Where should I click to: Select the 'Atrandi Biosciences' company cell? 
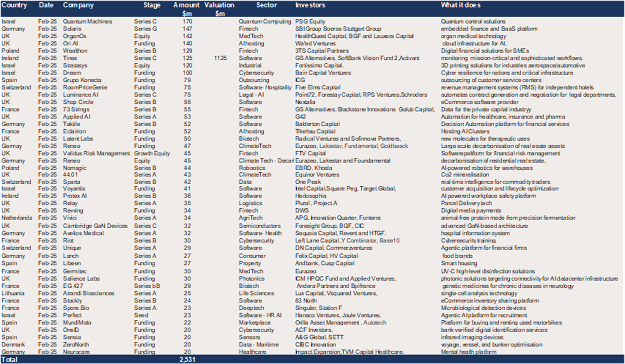tap(88, 293)
